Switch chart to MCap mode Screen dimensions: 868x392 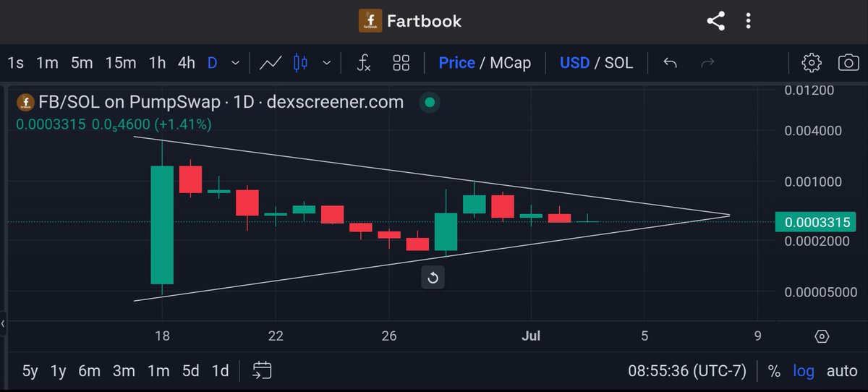510,63
